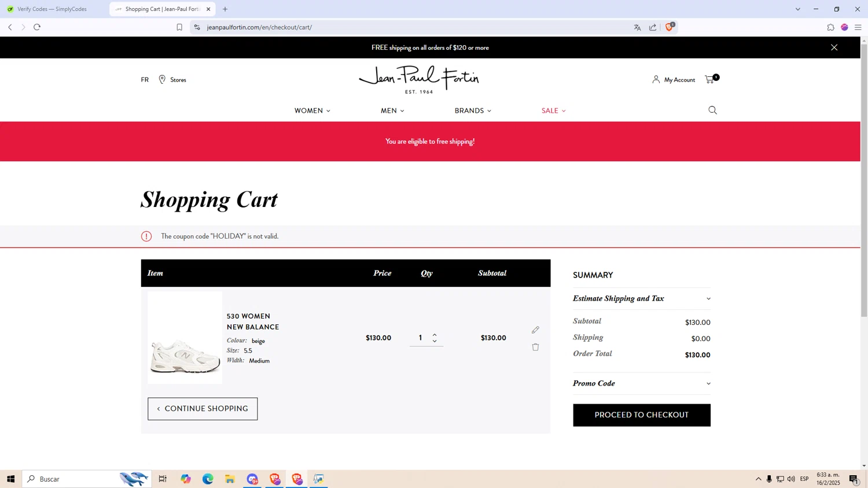Screen dimensions: 868x488
Task: Expand Estimate Shipping and Tax section
Action: [641, 298]
